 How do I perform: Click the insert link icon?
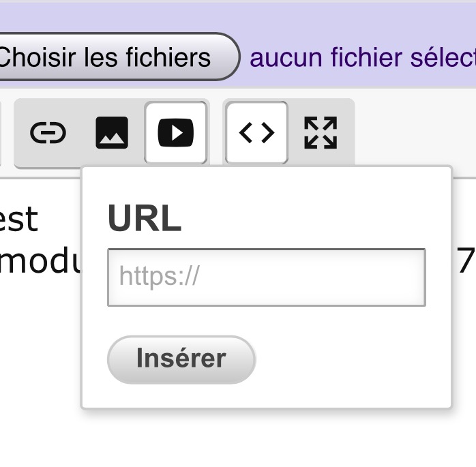click(x=48, y=133)
